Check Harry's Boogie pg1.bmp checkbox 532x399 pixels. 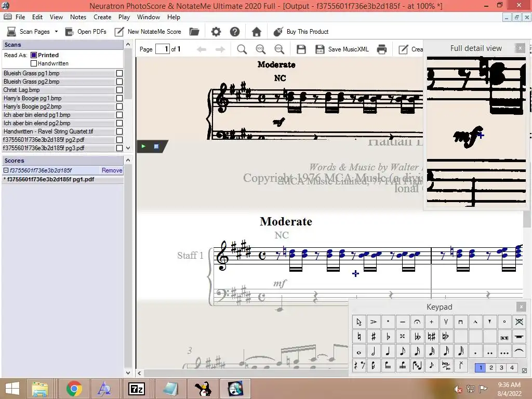119,98
